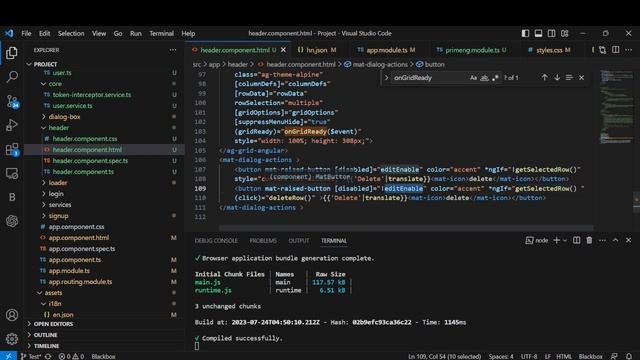Open the Blackbox sidebar icon
This screenshot has height=360, width=640.
[12, 198]
